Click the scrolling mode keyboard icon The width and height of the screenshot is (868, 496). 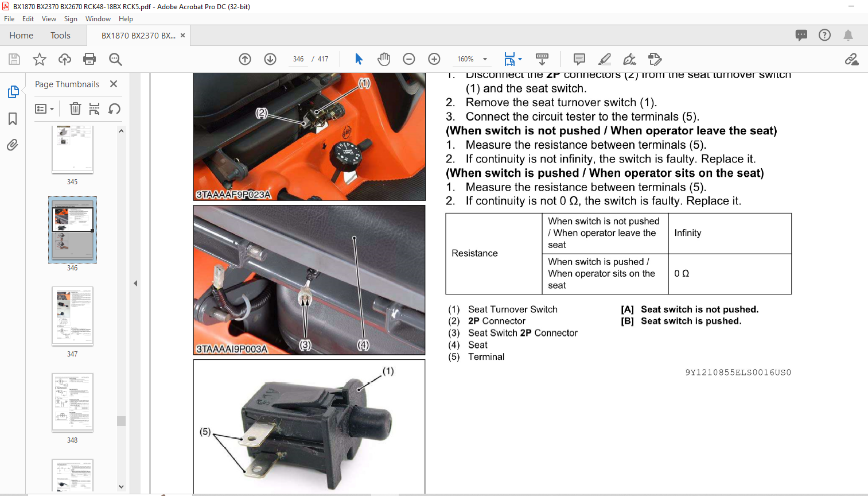[542, 59]
